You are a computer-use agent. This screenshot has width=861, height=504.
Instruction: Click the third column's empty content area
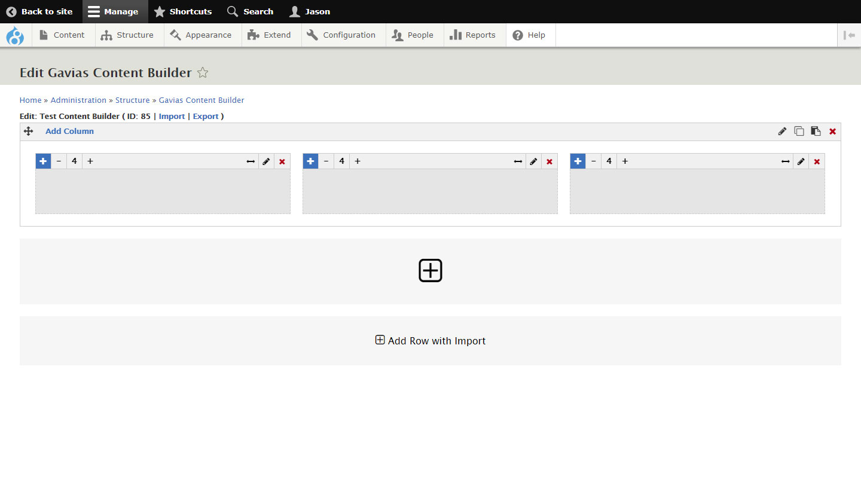(x=697, y=191)
